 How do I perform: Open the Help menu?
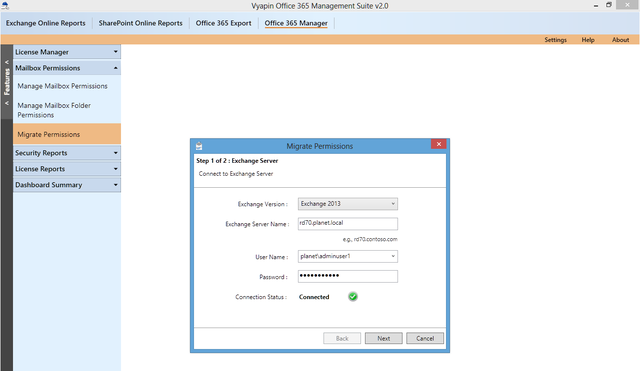point(588,40)
